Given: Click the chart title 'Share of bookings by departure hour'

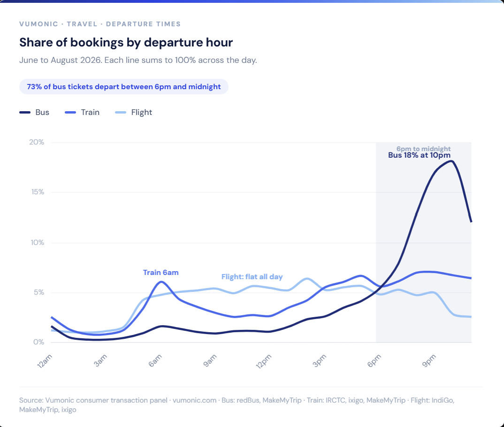Looking at the screenshot, I should point(126,42).
